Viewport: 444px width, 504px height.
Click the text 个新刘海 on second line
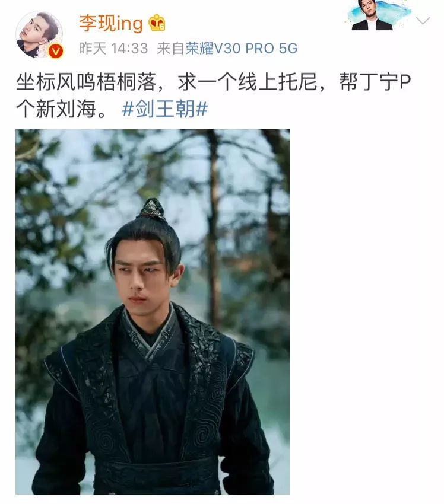[x=56, y=109]
